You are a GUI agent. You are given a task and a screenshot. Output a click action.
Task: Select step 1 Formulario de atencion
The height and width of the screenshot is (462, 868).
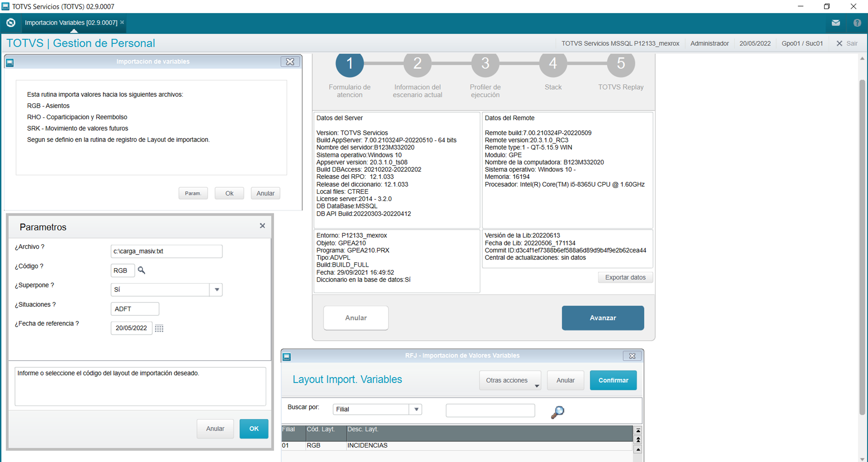350,63
